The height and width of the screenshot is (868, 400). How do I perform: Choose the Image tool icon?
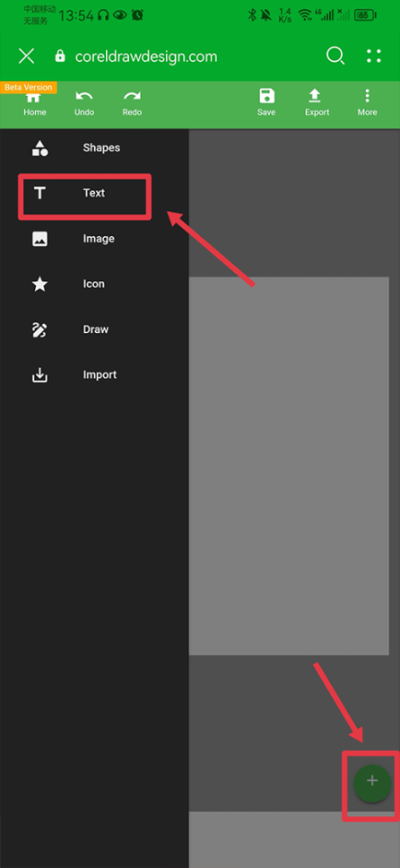[39, 239]
